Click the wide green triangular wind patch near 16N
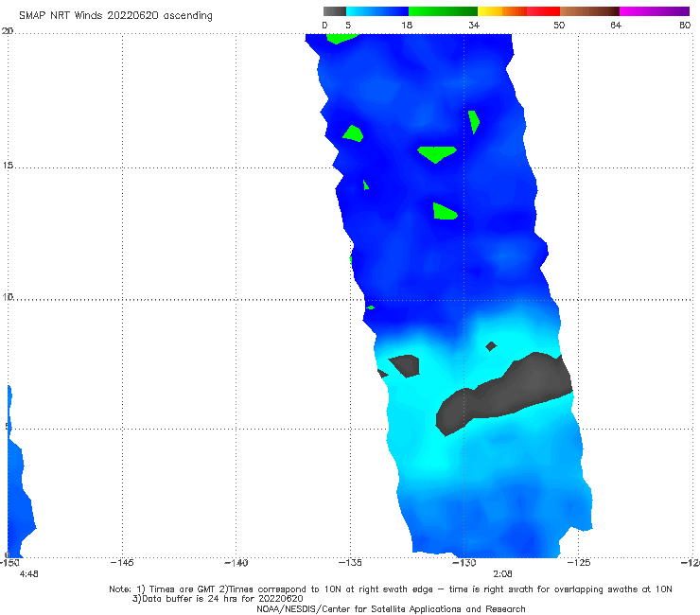700x615 pixels. (x=437, y=153)
